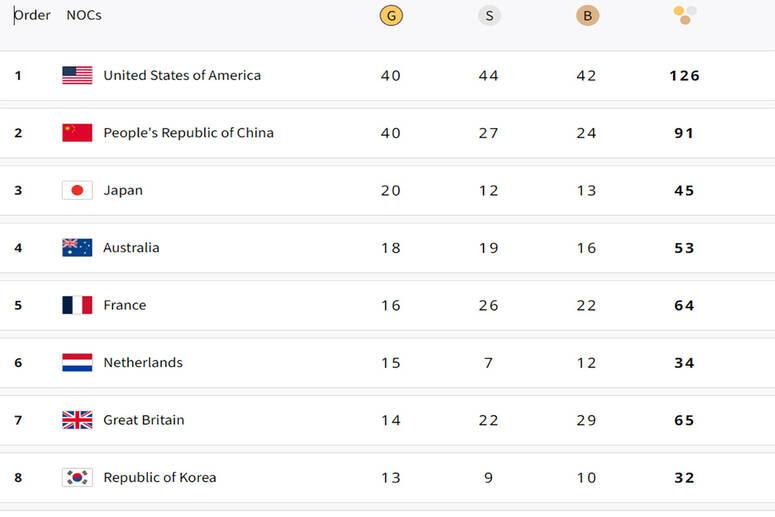Sort by the gold medal G column
Screen dimensions: 775x517
[x=391, y=15]
